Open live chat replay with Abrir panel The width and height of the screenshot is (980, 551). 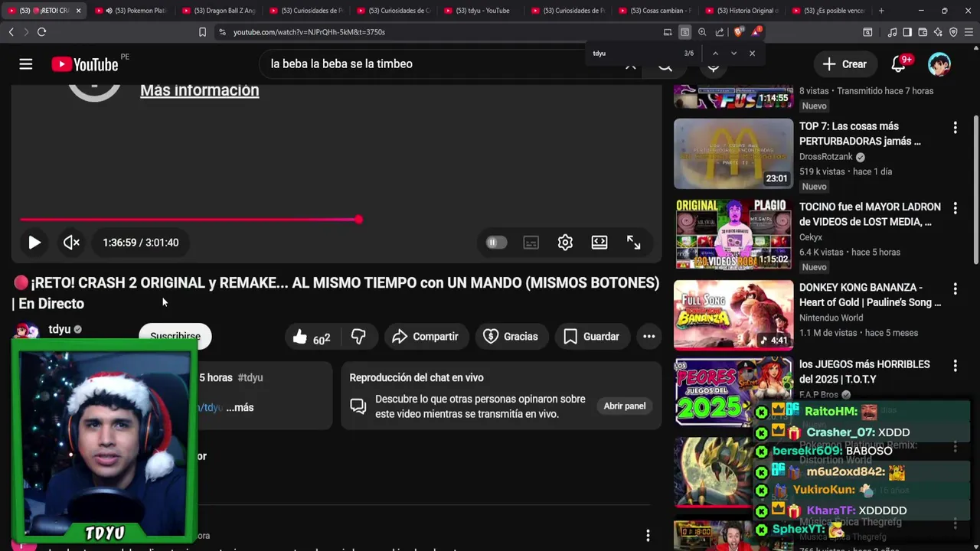(x=625, y=406)
